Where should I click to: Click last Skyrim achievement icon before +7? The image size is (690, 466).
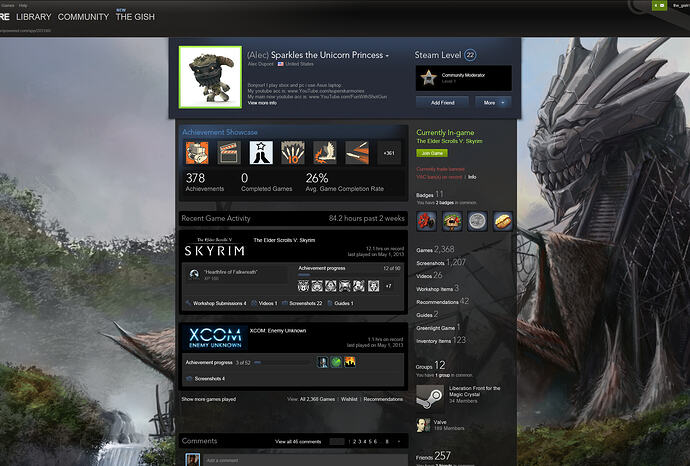click(374, 286)
